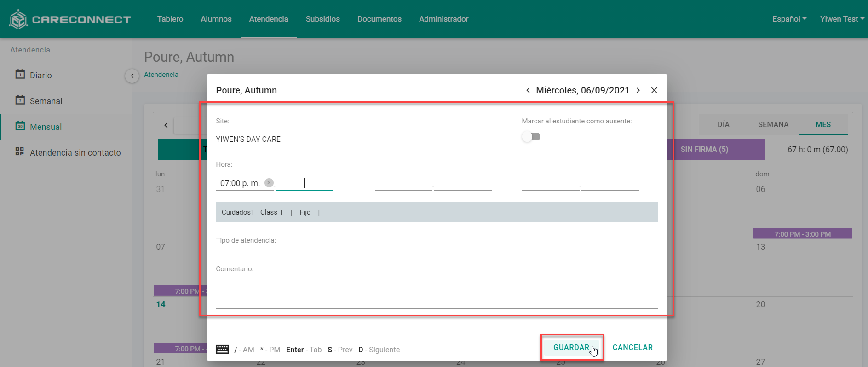Screen dimensions: 868x367
Task: Collapse the left sidebar panel
Action: click(132, 76)
